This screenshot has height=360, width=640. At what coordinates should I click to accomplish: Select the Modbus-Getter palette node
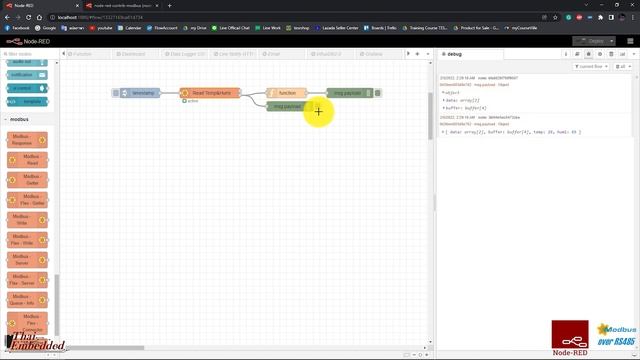27,180
